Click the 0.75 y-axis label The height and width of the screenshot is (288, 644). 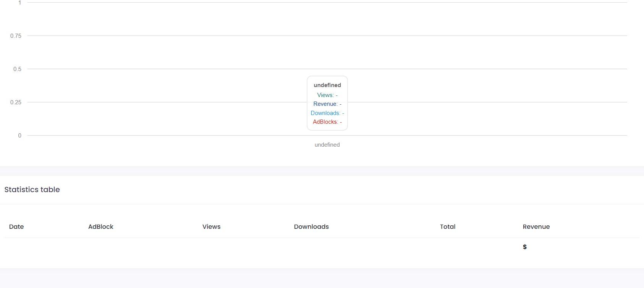(16, 36)
